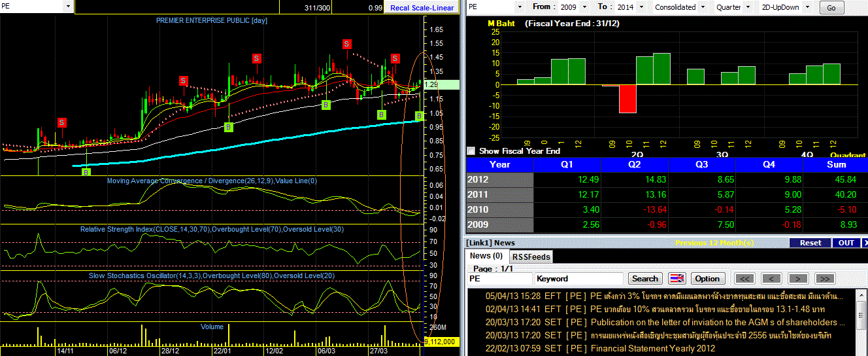
Task: Click the Q2 column header in table
Action: pos(635,164)
